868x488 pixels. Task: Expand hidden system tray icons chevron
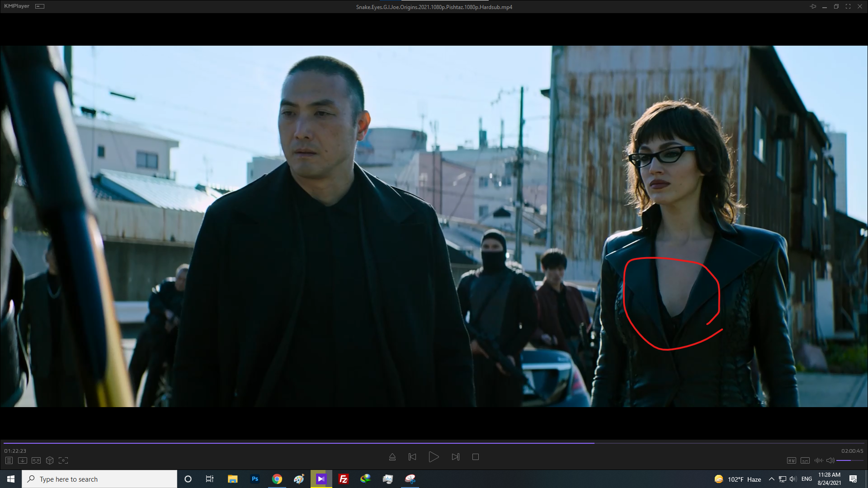[x=771, y=479]
